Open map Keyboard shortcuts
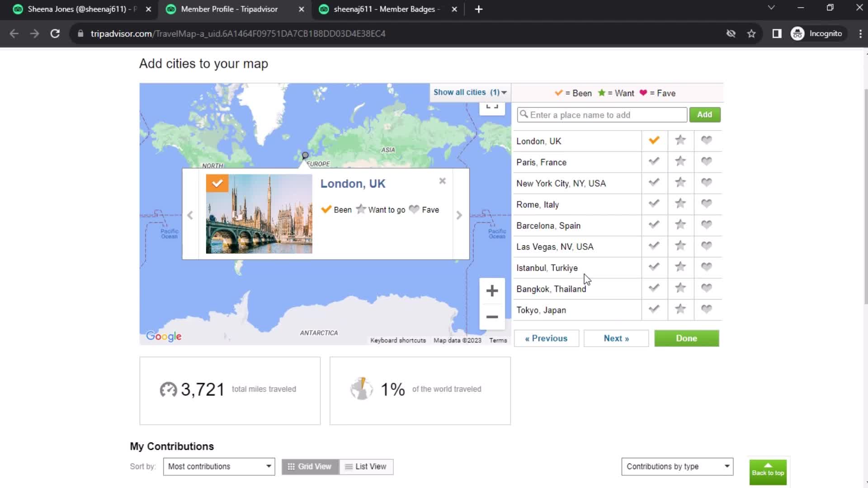The image size is (868, 488). tap(398, 340)
